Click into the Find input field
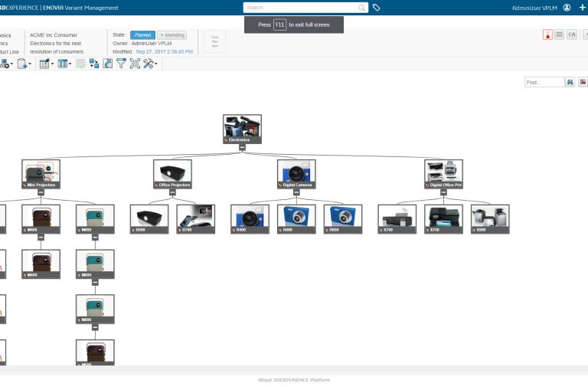588x387 pixels. (544, 82)
